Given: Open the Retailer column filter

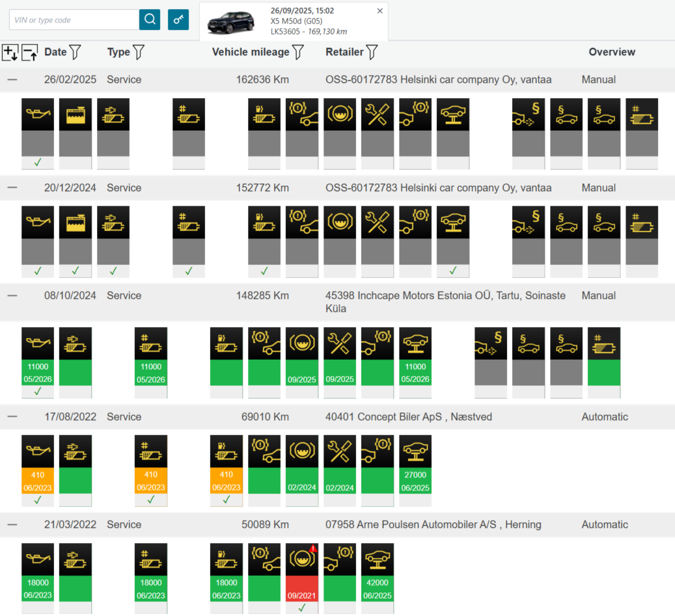Looking at the screenshot, I should 372,52.
